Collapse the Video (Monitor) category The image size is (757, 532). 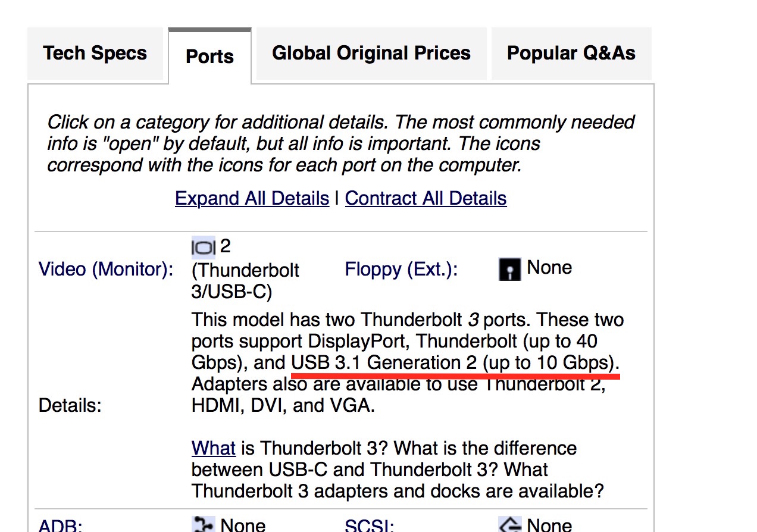tap(106, 269)
